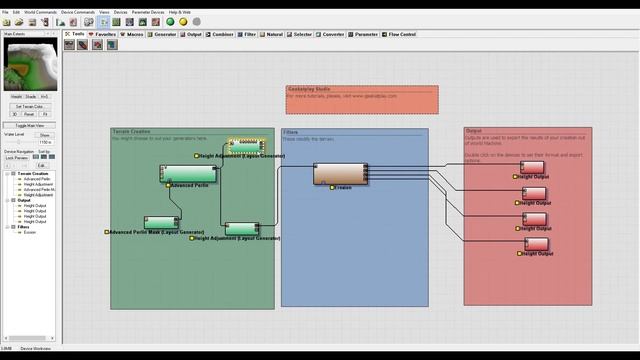Screen dimensions: 640x360
Task: Toggle water level Show button
Action: pyautogui.click(x=44, y=135)
